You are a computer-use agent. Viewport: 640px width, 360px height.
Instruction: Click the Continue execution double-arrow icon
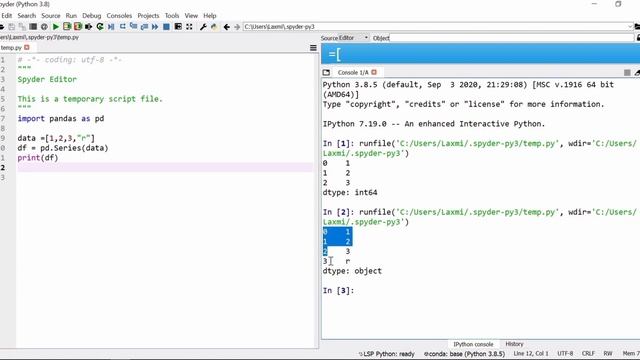click(x=155, y=27)
